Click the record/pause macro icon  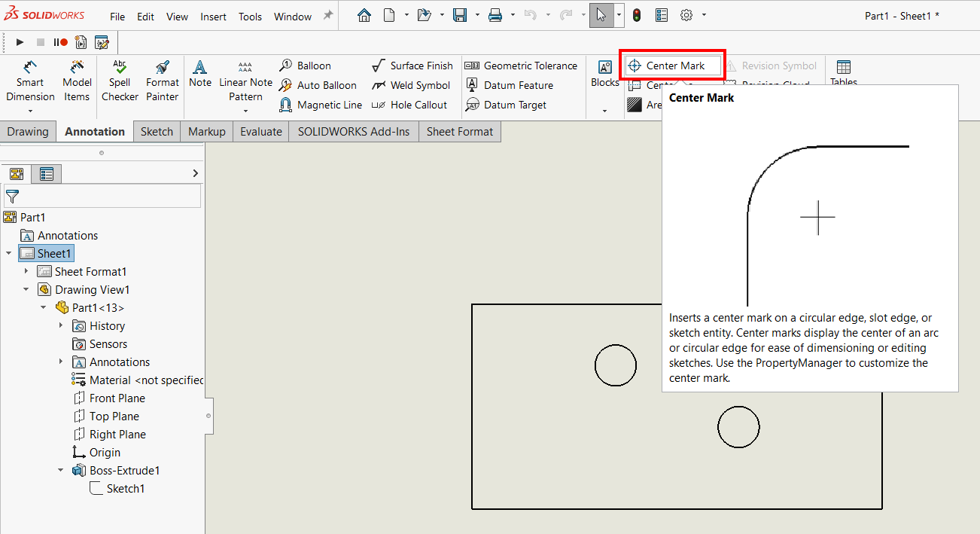(x=60, y=43)
